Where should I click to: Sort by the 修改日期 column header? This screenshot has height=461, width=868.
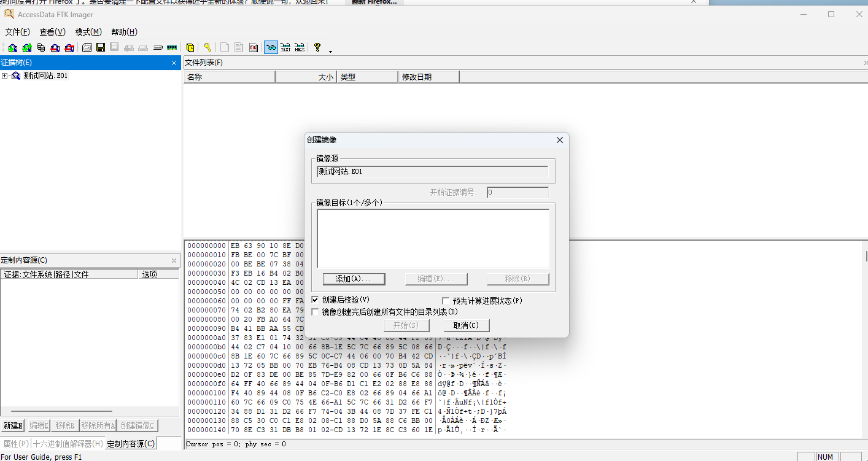coord(428,77)
